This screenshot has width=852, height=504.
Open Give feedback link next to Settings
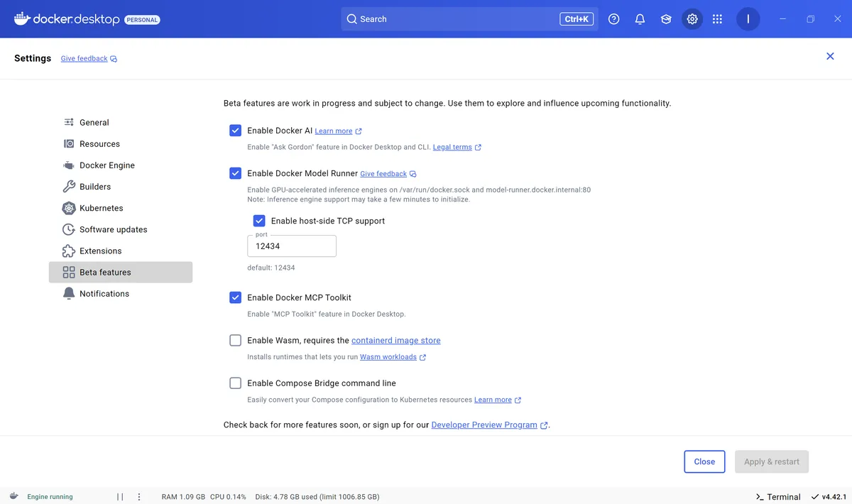click(84, 59)
